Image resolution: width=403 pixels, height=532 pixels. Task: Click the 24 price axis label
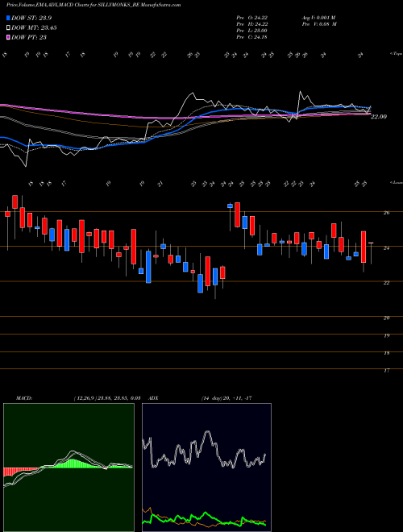coord(386,248)
